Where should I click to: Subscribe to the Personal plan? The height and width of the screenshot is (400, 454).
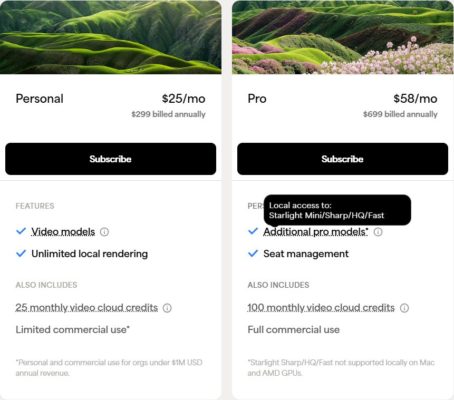(x=111, y=159)
